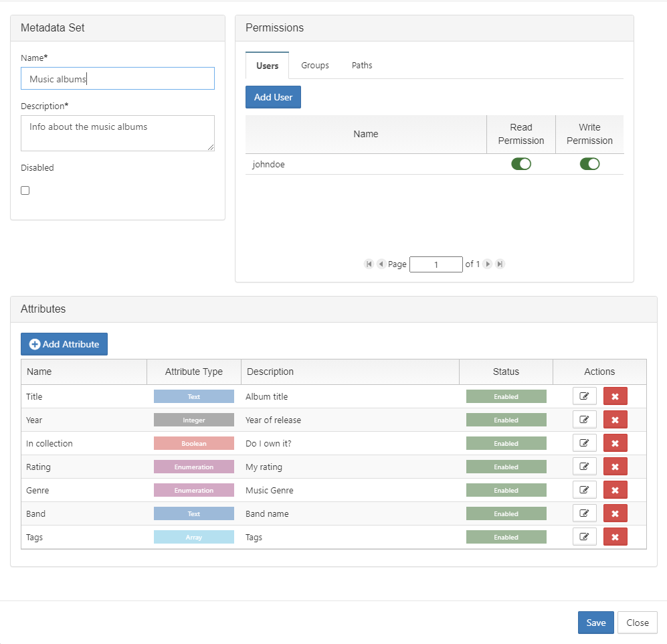
Task: Jump to first page of users list
Action: coord(369,264)
